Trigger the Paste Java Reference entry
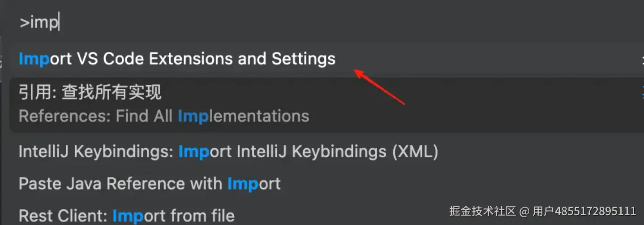This screenshot has width=644, height=225. tap(150, 183)
